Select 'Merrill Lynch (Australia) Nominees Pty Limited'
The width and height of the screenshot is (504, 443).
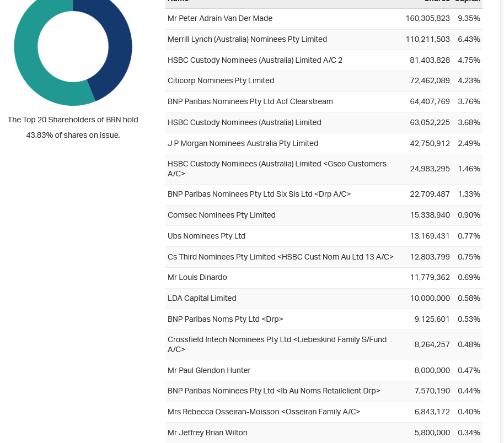point(247,39)
